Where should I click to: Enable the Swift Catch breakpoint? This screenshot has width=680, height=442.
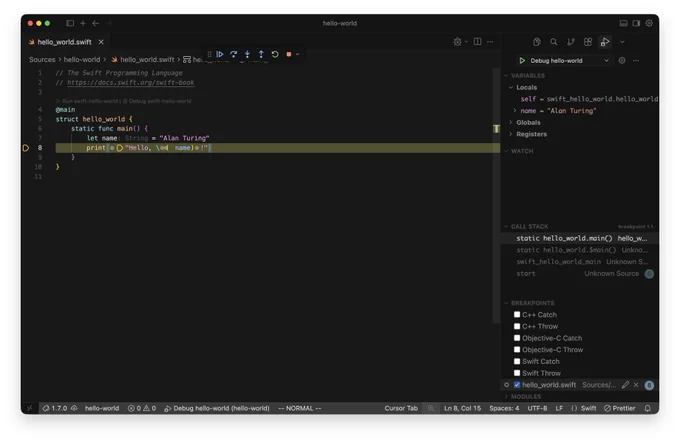coord(517,361)
